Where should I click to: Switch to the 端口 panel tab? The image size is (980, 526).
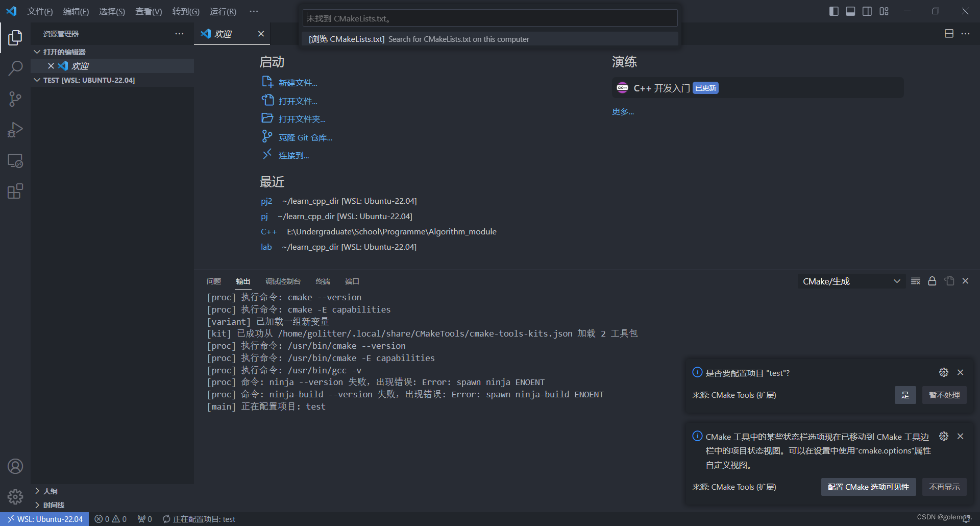pyautogui.click(x=352, y=281)
